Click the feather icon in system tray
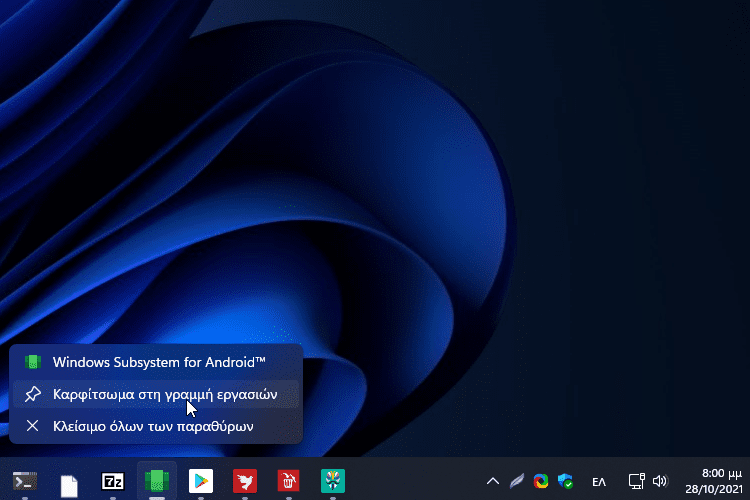Image resolution: width=750 pixels, height=500 pixels. pos(516,481)
